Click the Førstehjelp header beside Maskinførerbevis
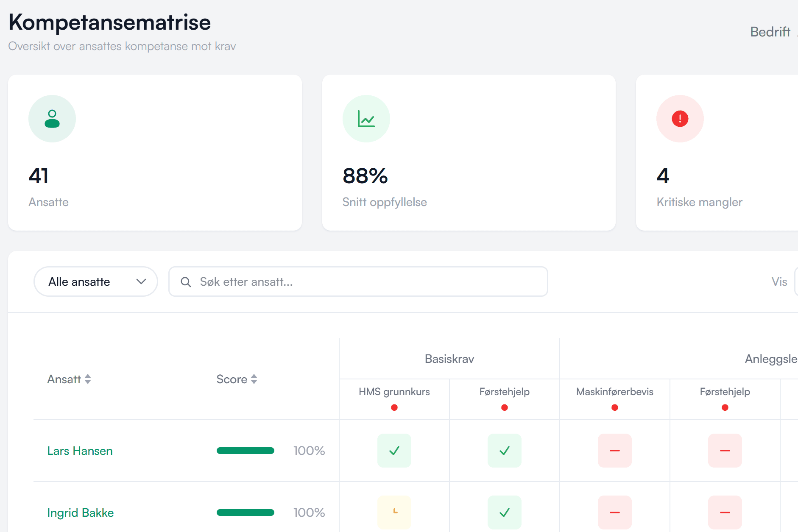Image resolution: width=798 pixels, height=532 pixels. [725, 392]
